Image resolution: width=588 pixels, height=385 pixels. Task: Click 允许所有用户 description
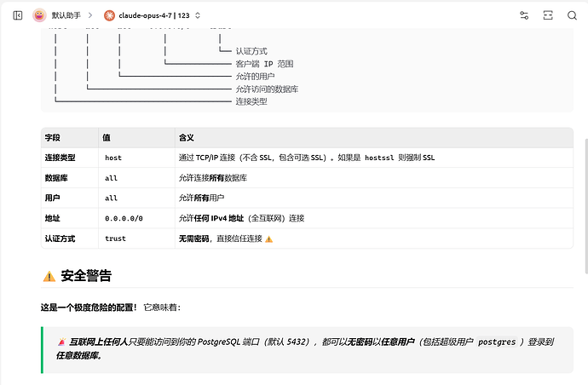(x=201, y=198)
